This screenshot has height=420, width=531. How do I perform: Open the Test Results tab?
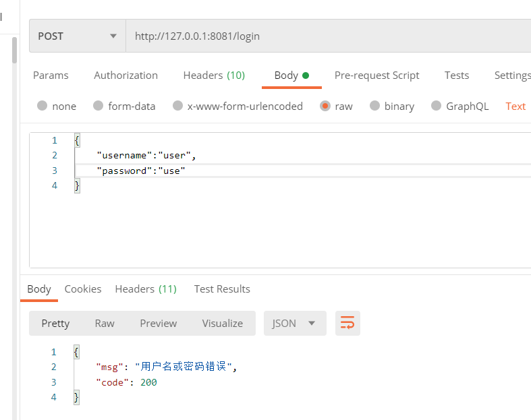[x=222, y=289]
